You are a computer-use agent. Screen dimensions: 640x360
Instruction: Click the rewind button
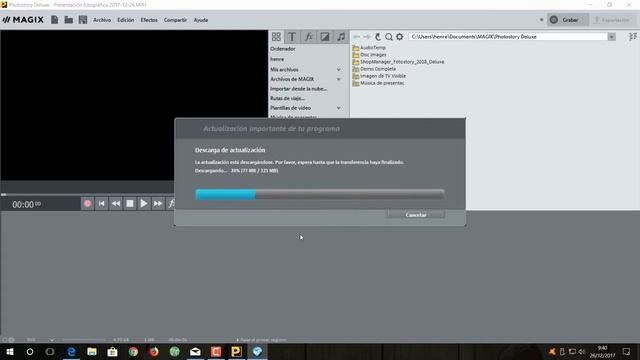pos(116,203)
